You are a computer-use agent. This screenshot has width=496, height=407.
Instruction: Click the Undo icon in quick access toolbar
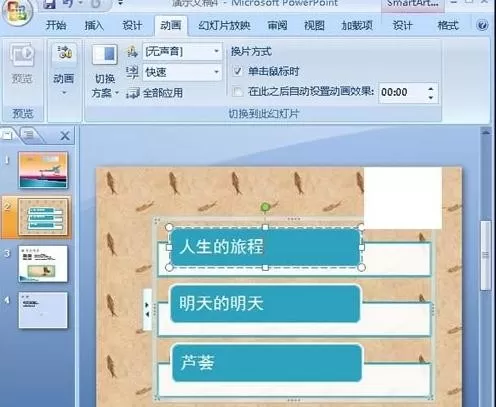(x=68, y=4)
